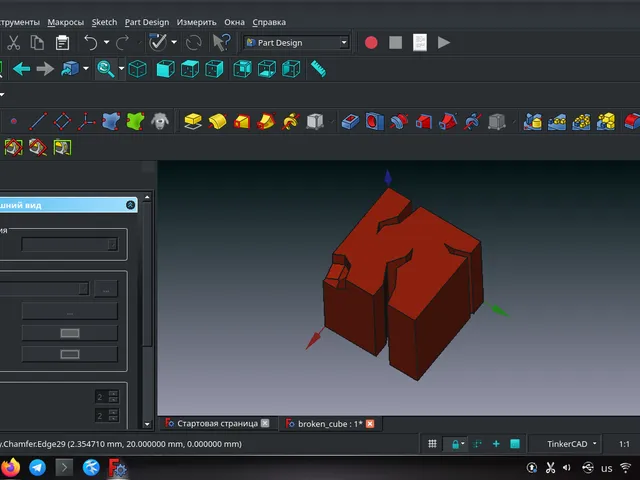Create datum line tool

[x=38, y=121]
